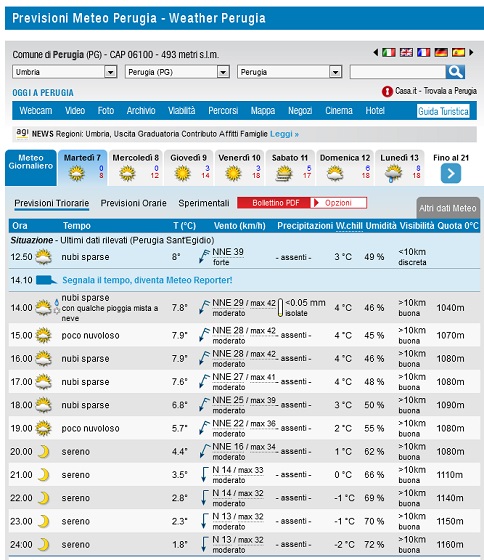Pick the German flag language icon
The image size is (484, 560).
(x=441, y=52)
